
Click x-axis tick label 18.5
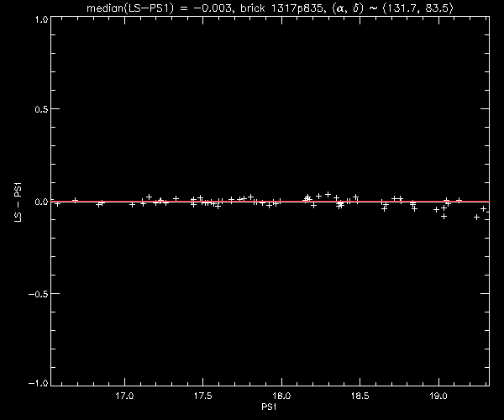tap(360, 396)
